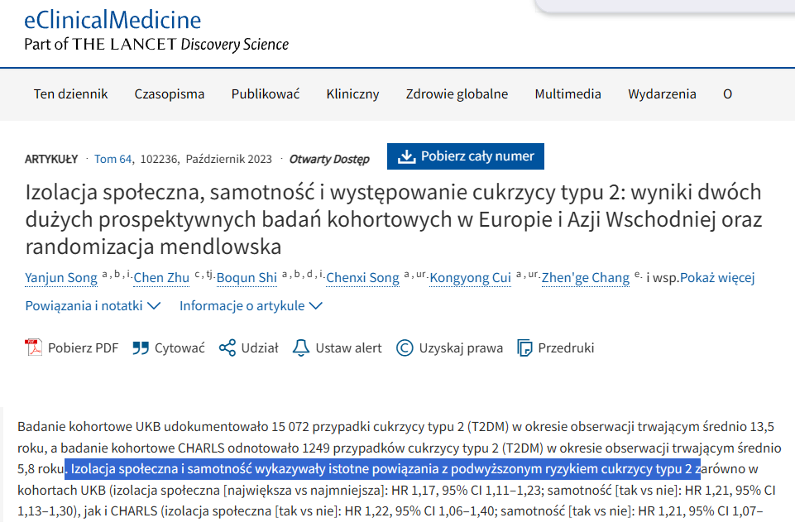Click the PDF icon beside Pobierz PDF

click(x=34, y=347)
